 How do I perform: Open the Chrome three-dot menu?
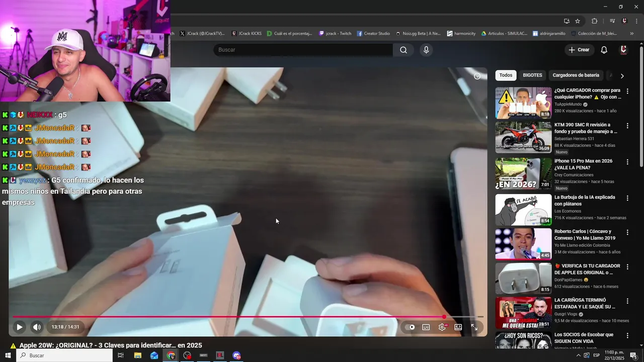click(636, 21)
